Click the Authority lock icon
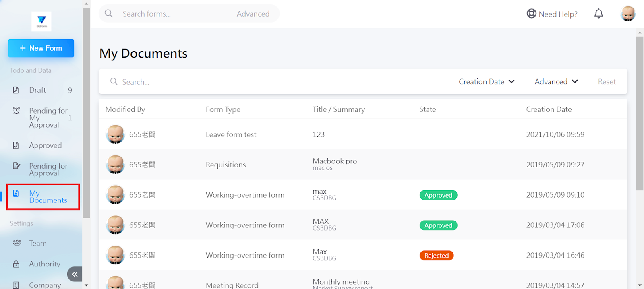644x289 pixels. 16,264
